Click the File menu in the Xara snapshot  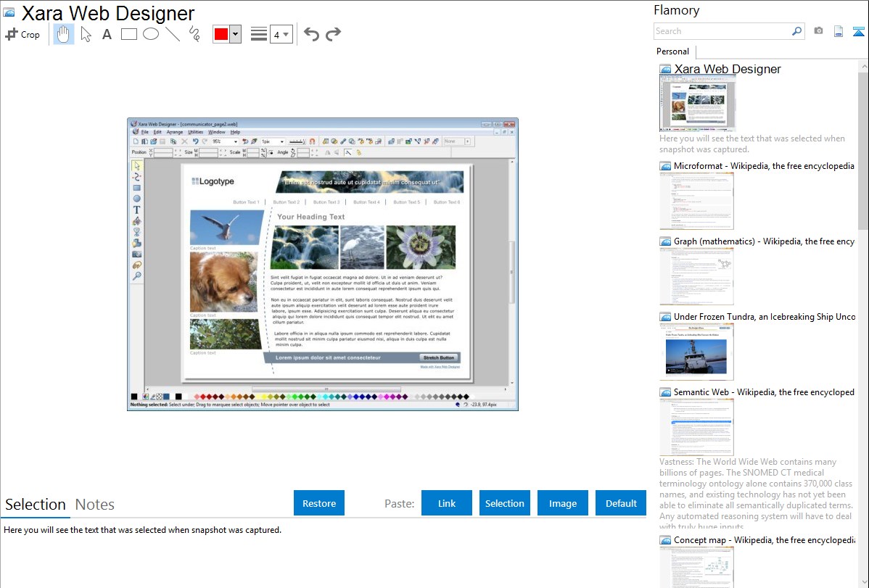tap(144, 132)
